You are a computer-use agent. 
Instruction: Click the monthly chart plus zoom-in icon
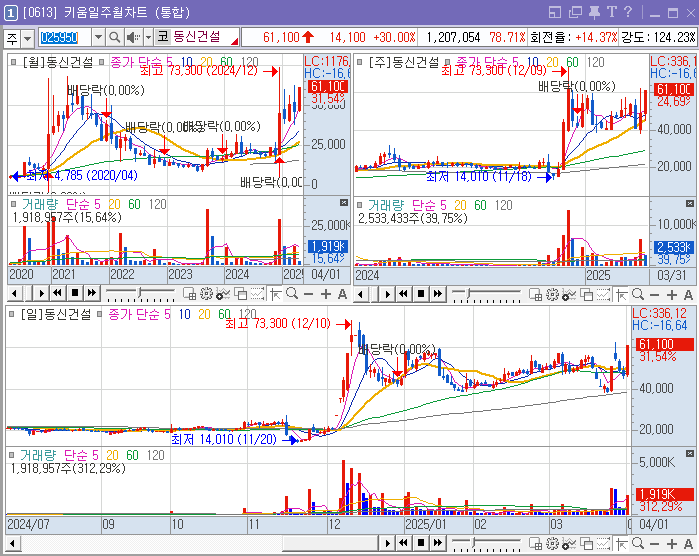pos(326,294)
